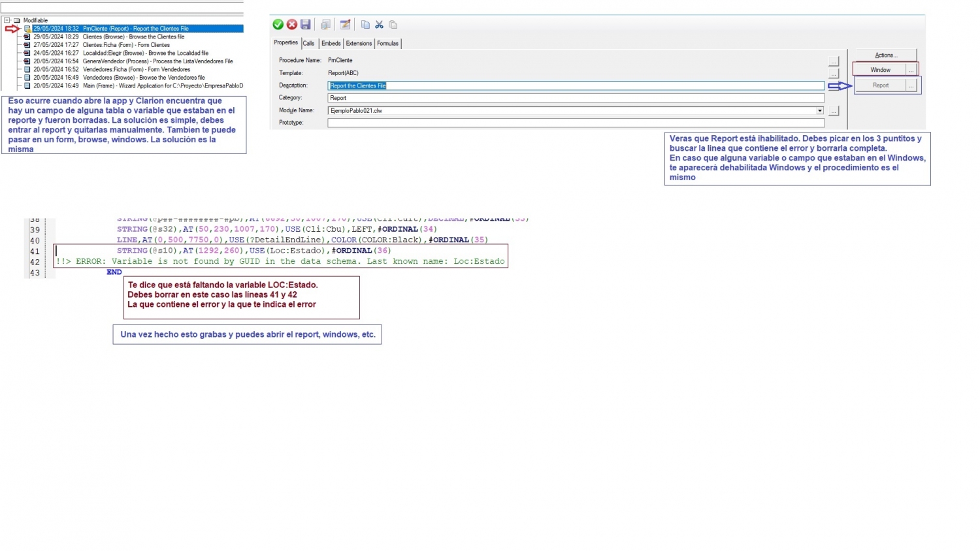Open the Embeds tab

pyautogui.click(x=331, y=44)
